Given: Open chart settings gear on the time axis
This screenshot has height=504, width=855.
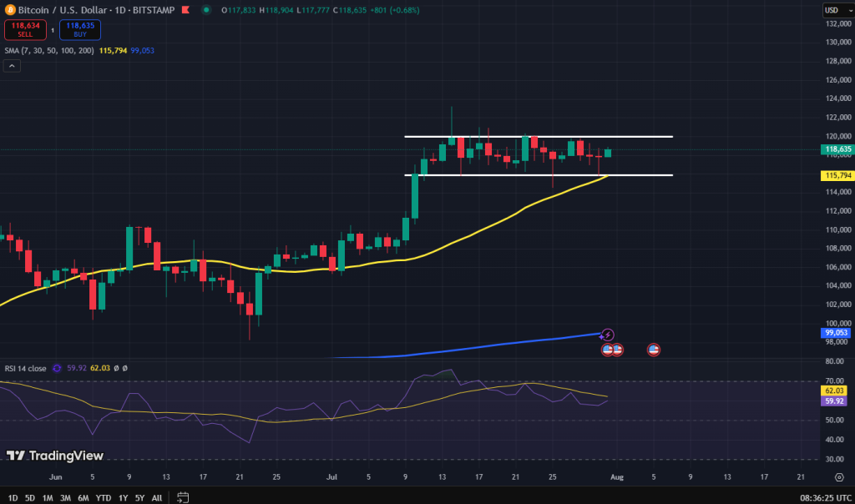Looking at the screenshot, I should tap(839, 477).
